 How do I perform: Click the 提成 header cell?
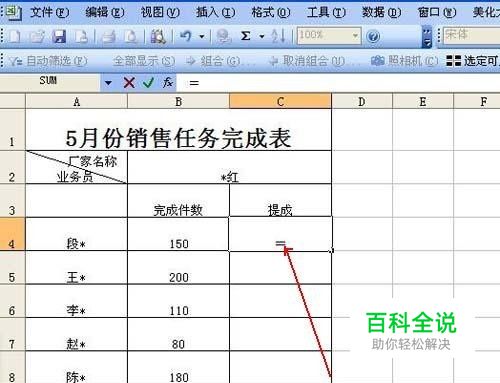coord(280,200)
